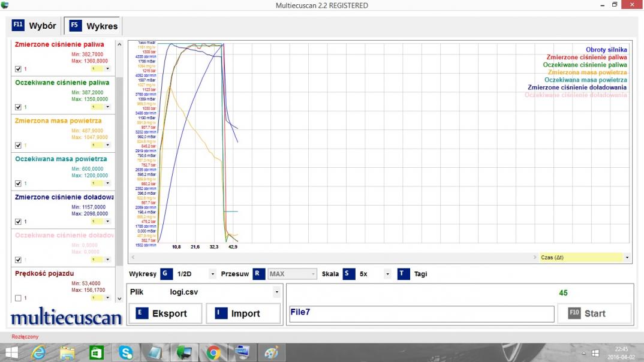Click Obroty silnika legend entry
Viewport: 644px width, 362px height.
pyautogui.click(x=606, y=50)
